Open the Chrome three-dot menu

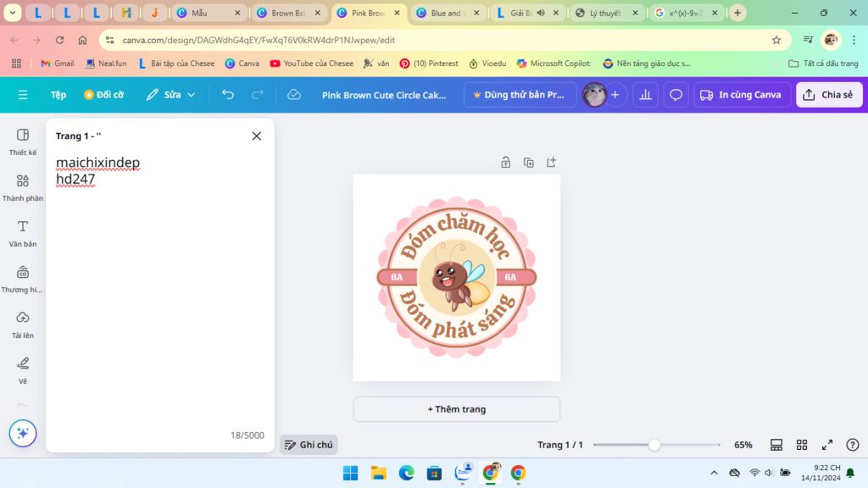pos(854,40)
